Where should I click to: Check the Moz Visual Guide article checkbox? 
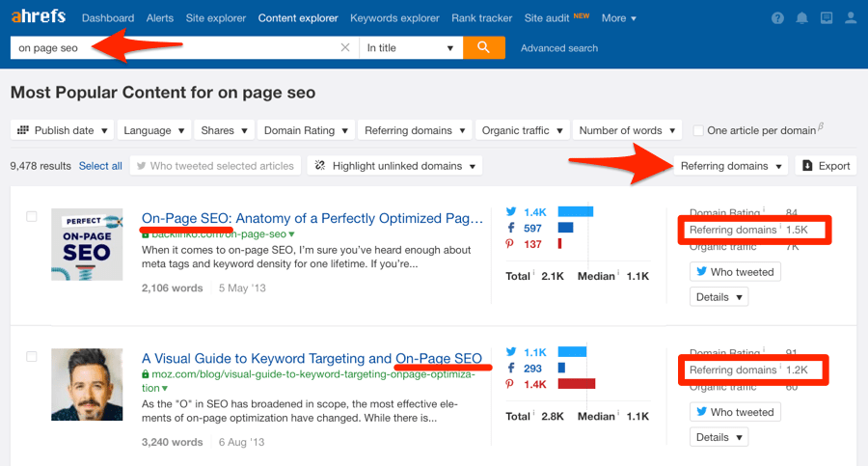tap(31, 357)
